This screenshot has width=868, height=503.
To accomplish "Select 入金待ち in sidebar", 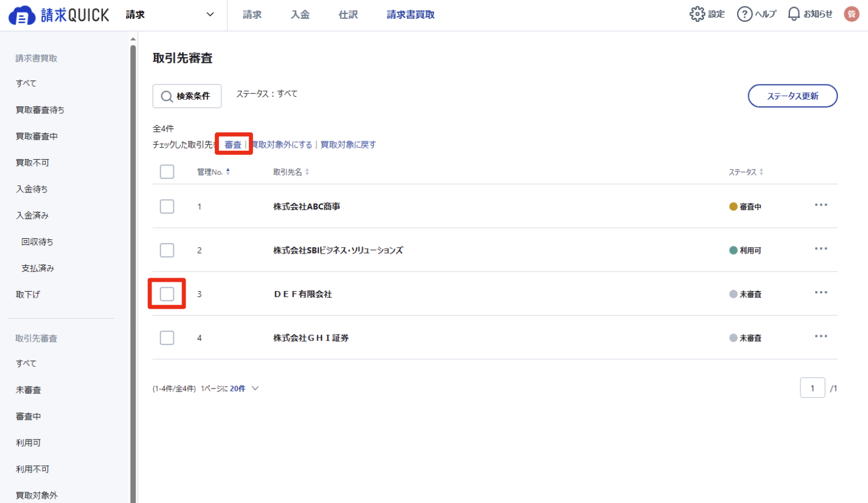I will pos(32,189).
